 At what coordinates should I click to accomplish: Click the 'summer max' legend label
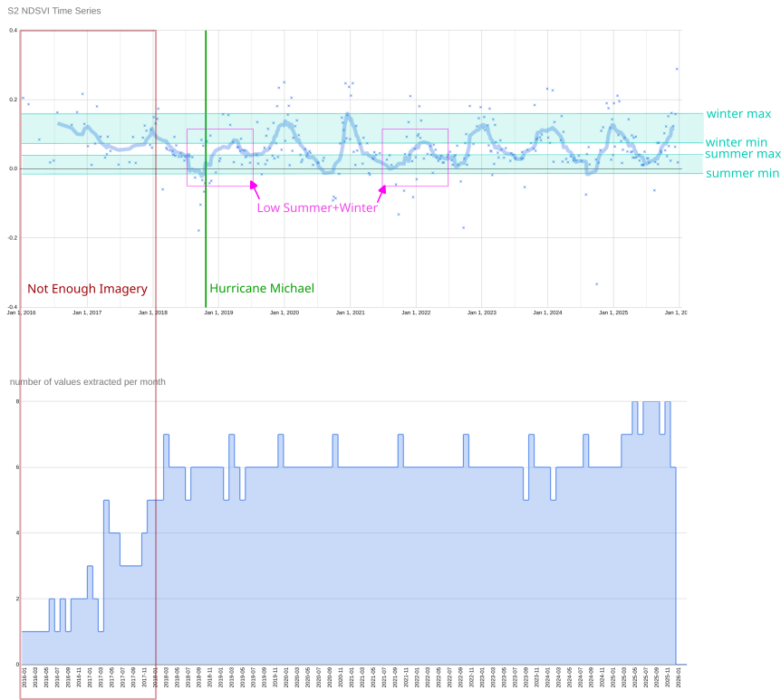point(742,154)
